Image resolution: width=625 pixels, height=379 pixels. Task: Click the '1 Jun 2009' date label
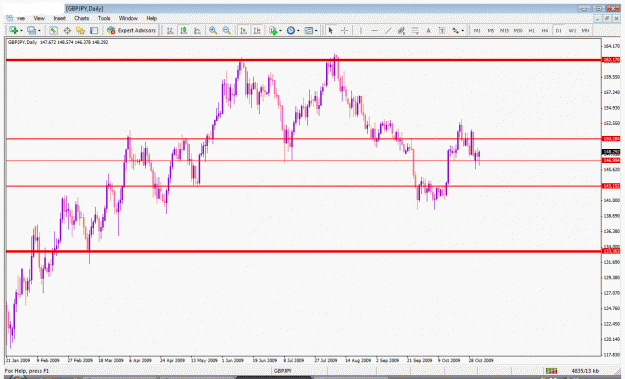[233, 360]
